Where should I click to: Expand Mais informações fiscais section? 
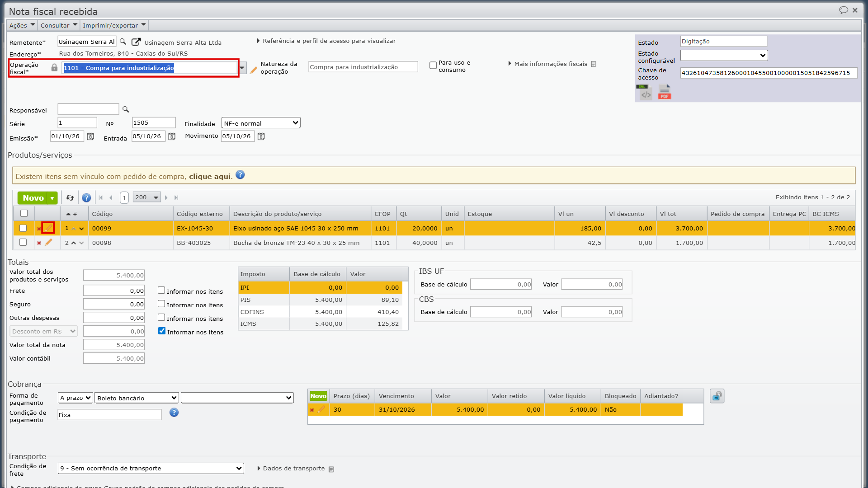(x=551, y=64)
